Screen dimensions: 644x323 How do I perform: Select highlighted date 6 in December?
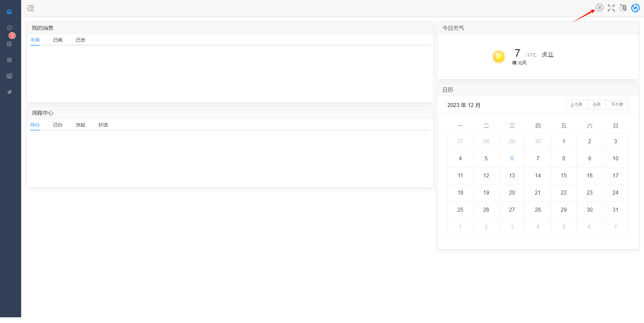tap(512, 158)
